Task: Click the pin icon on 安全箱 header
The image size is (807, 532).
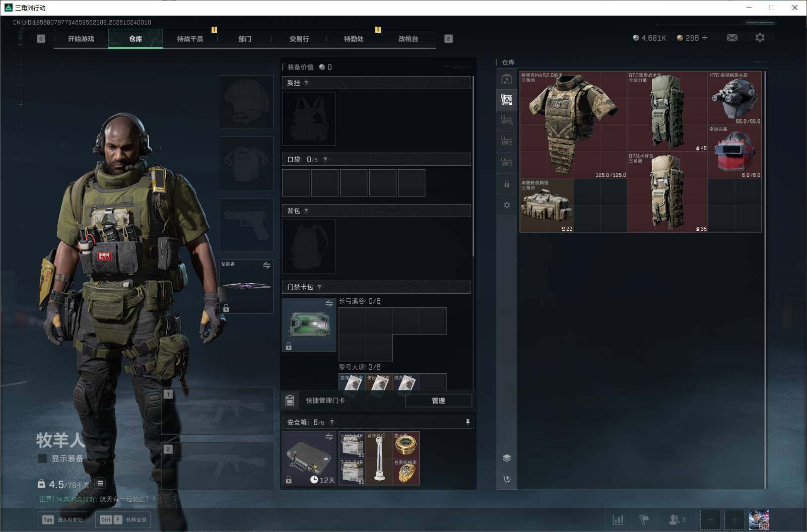Action: pos(467,422)
